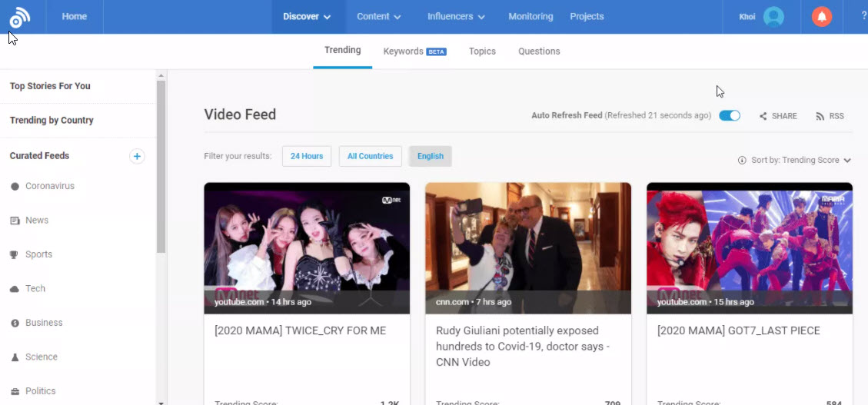The height and width of the screenshot is (405, 868).
Task: Open the Tech curated feed
Action: coord(35,289)
